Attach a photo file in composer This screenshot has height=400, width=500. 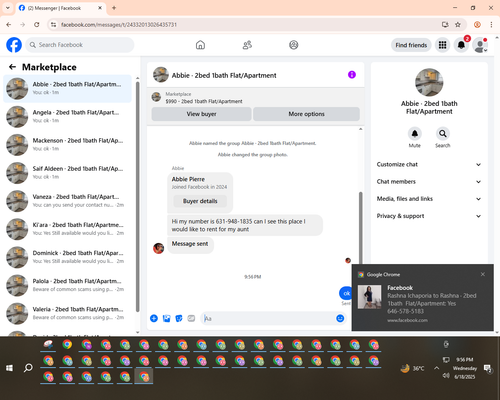pos(166,318)
